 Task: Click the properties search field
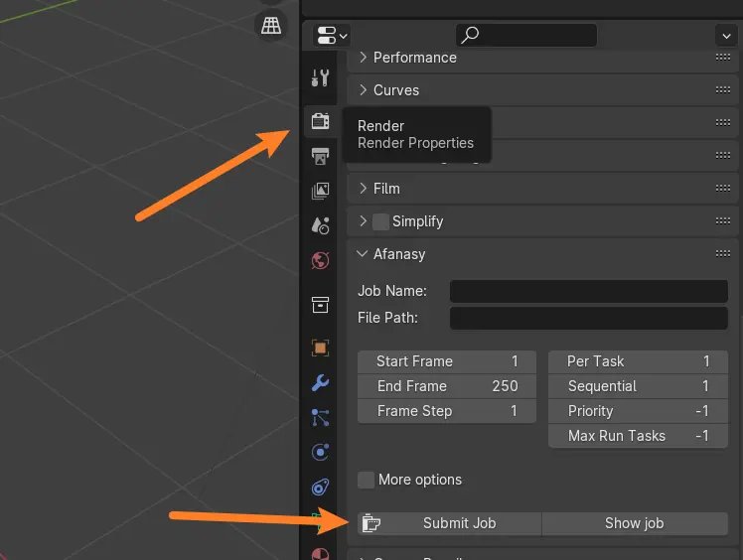tap(526, 35)
